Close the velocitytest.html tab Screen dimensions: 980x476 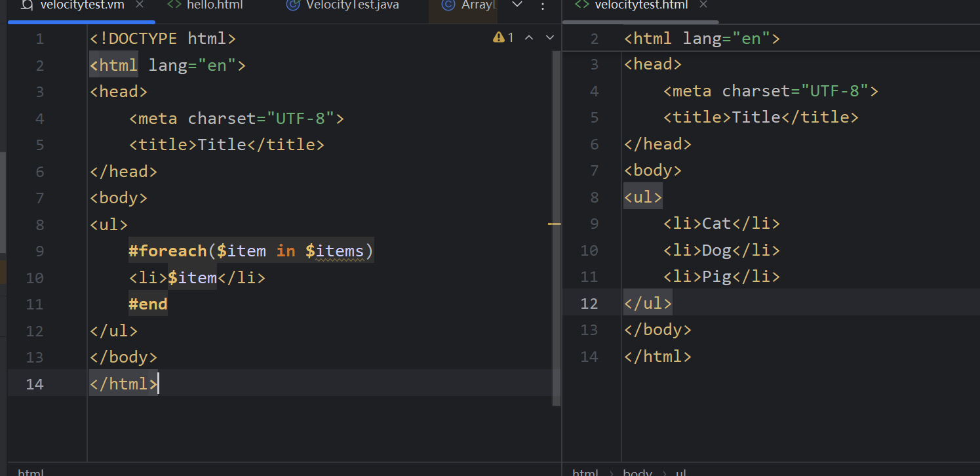tap(703, 5)
